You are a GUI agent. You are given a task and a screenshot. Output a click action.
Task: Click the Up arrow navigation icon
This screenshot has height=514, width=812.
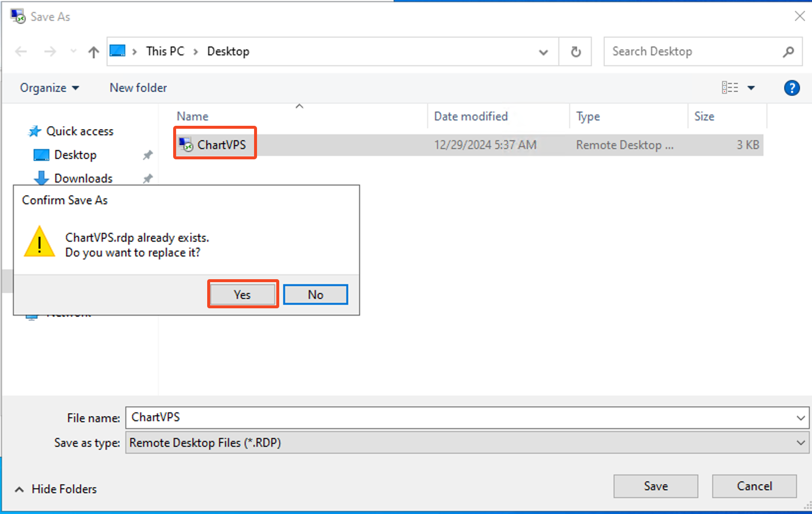94,52
